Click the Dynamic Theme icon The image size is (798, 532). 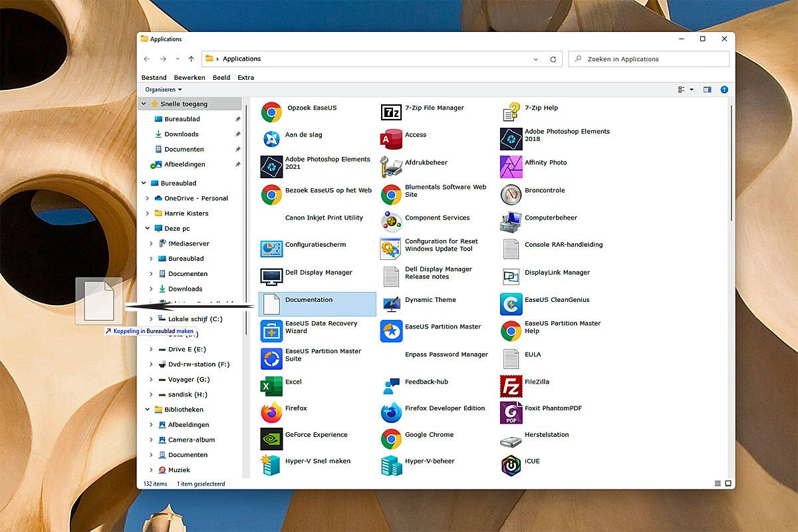coord(391,304)
